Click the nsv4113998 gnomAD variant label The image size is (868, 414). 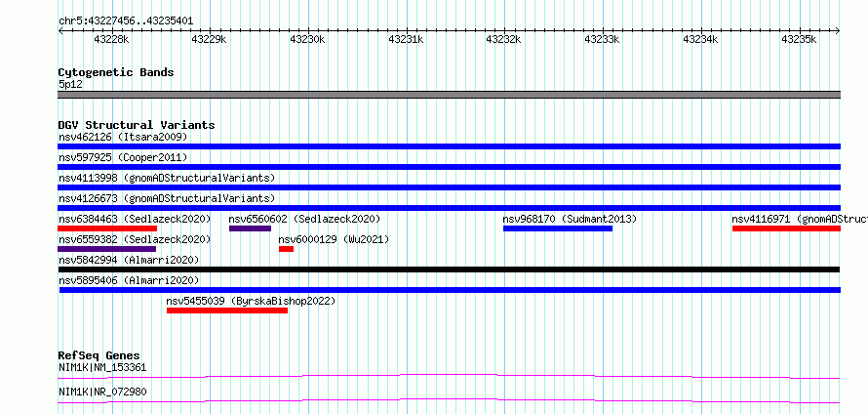167,178
